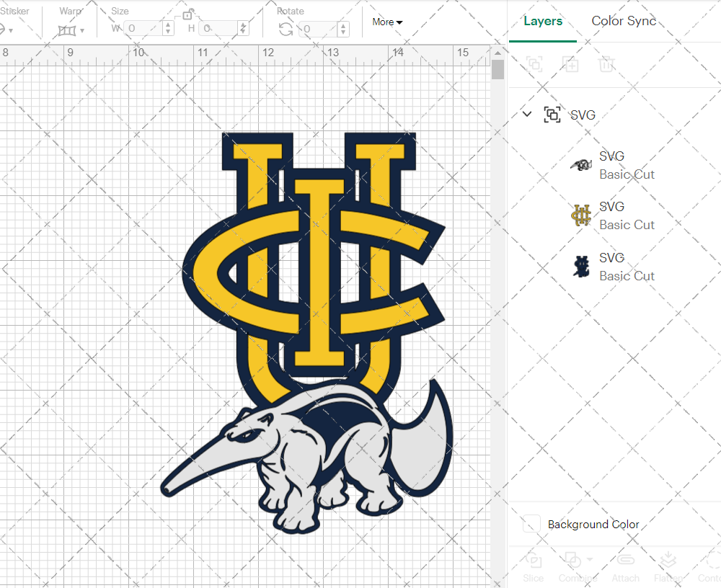Screen dimensions: 721x588
Task: Click the Flatten tool icon
Action: click(x=667, y=561)
